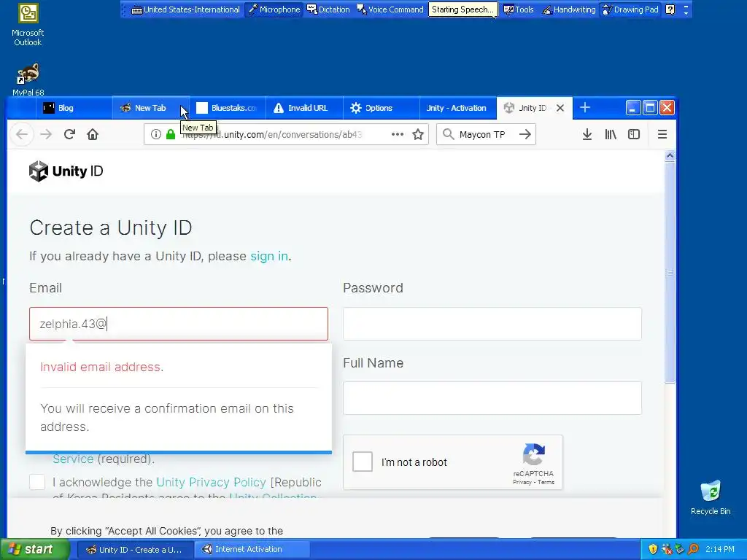
Task: Switch to the Unity - Activation tab
Action: (x=457, y=108)
